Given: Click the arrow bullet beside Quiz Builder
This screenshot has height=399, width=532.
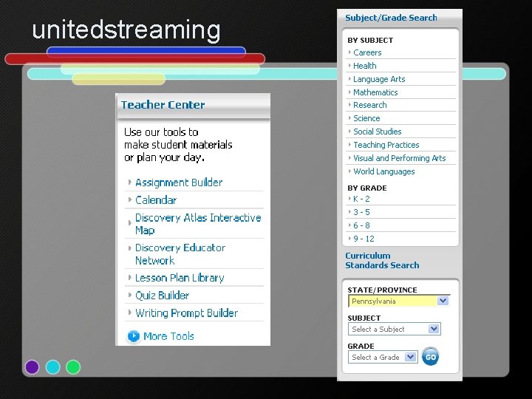Looking at the screenshot, I should coord(129,295).
